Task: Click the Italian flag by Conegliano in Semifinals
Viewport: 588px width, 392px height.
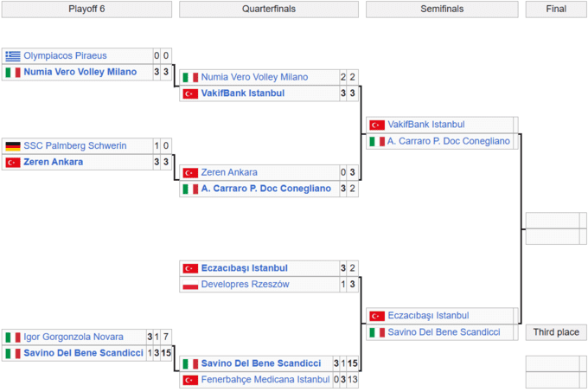Action: pos(377,141)
